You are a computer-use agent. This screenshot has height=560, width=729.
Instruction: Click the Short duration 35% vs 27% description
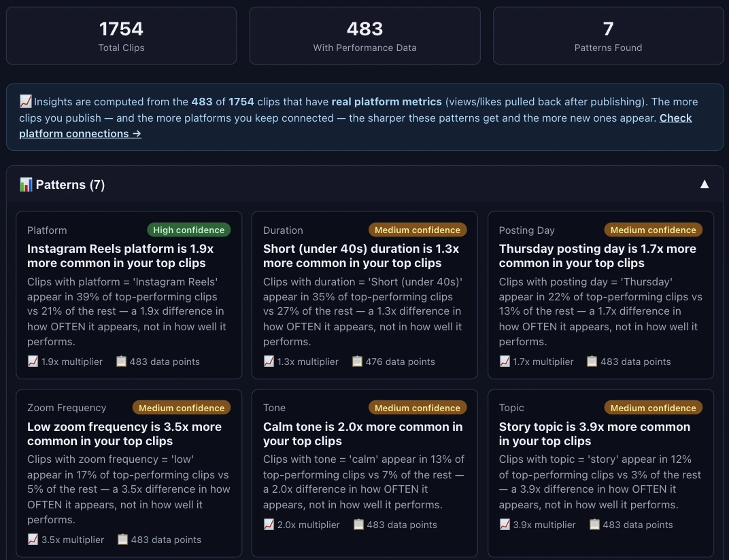(x=362, y=311)
